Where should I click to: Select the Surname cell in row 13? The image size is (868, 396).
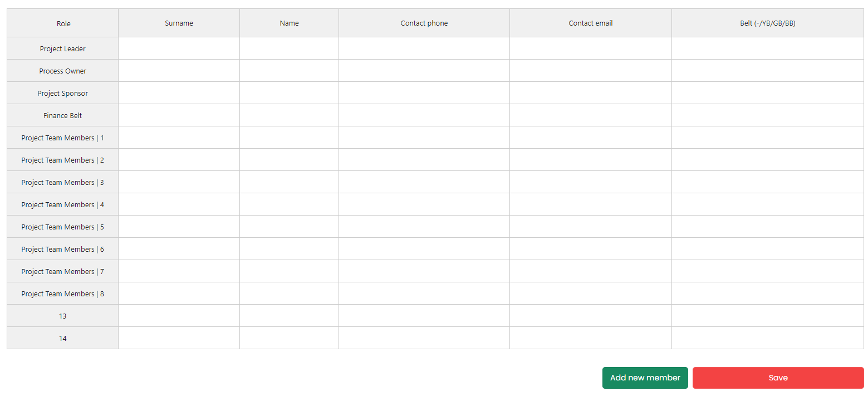pos(179,316)
